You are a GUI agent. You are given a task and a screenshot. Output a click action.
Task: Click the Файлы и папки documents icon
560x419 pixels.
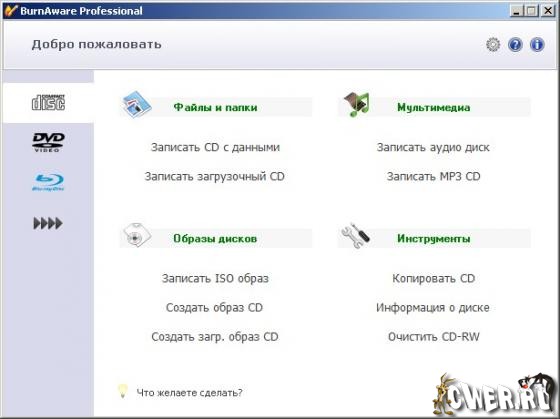point(136,105)
